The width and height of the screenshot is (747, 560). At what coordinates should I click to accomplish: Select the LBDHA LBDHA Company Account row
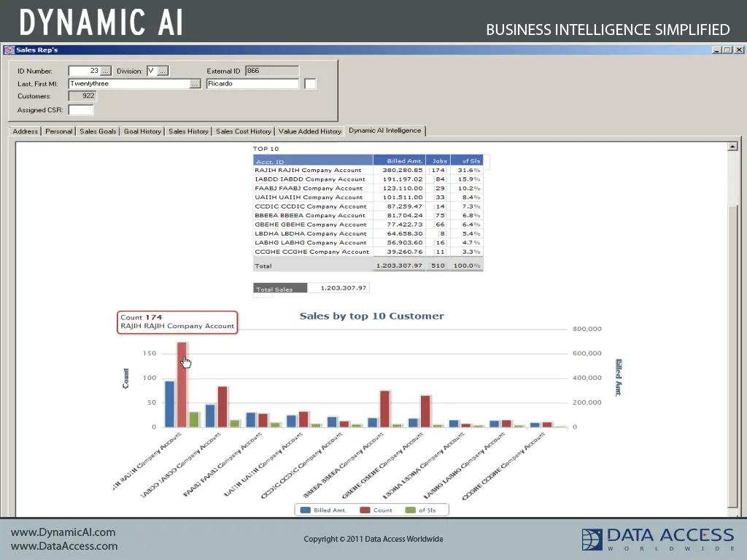tap(368, 233)
